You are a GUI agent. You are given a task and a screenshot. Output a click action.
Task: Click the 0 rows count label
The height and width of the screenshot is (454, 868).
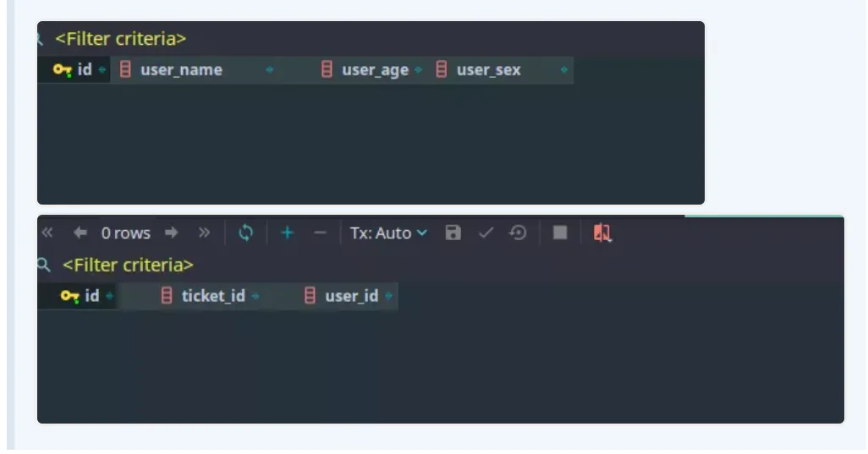(126, 232)
